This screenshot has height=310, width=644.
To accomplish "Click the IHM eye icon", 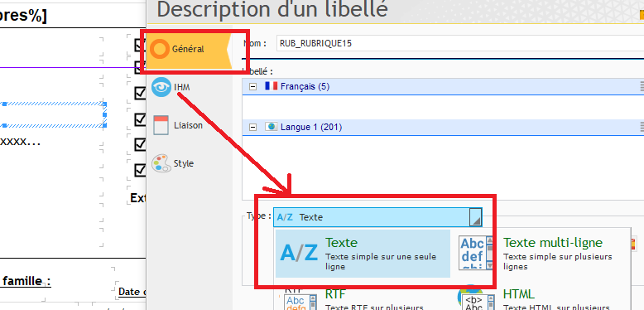I will [161, 88].
